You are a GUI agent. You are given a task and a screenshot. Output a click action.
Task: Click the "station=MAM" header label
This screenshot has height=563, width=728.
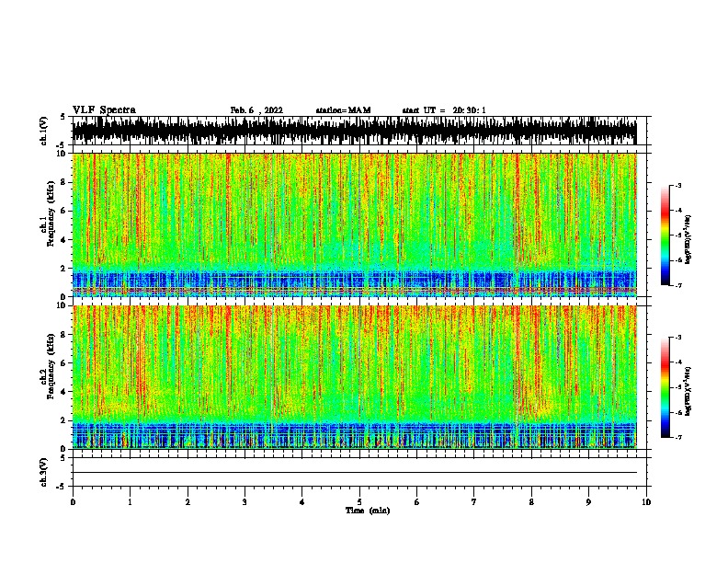(343, 110)
